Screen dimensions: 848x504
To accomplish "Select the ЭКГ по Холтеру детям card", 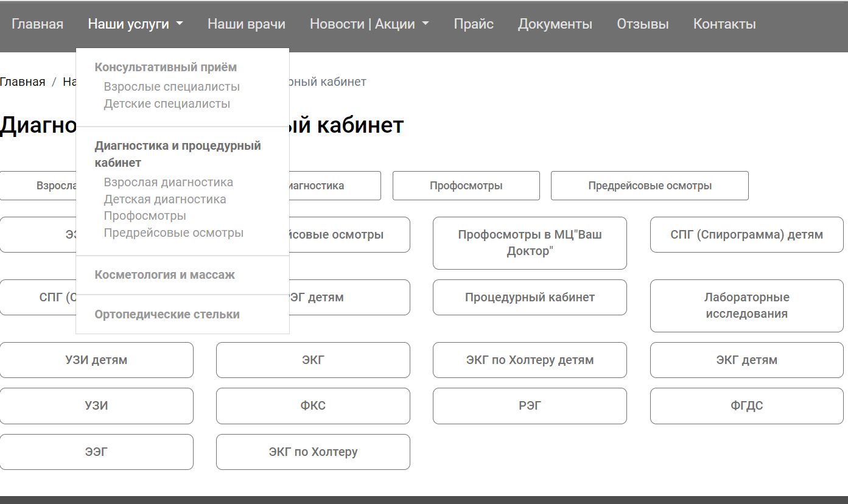I will (529, 360).
